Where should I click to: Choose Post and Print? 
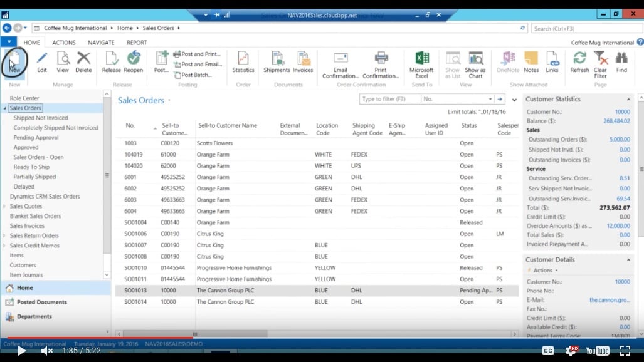coord(197,54)
